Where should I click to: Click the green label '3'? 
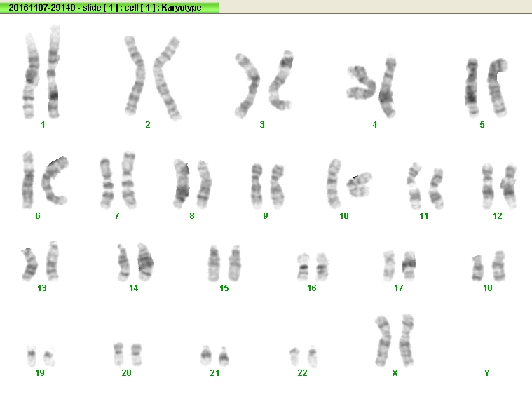pyautogui.click(x=262, y=125)
